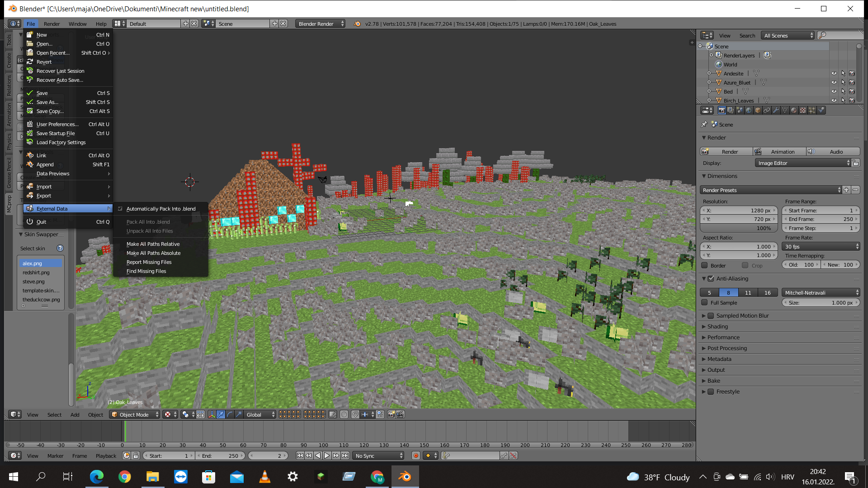
Task: Select redshirt.png in the Skin Swapper list
Action: click(x=36, y=272)
